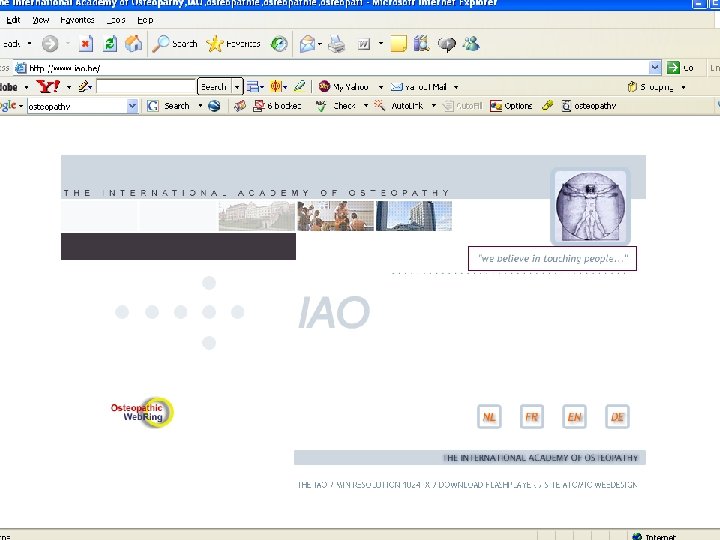Select the DE language button

click(x=617, y=416)
